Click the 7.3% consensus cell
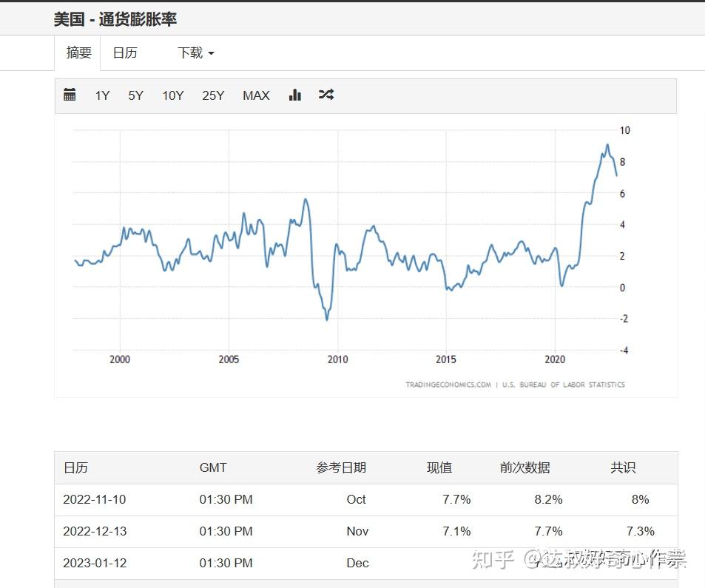Image resolution: width=705 pixels, height=588 pixels. (x=640, y=531)
